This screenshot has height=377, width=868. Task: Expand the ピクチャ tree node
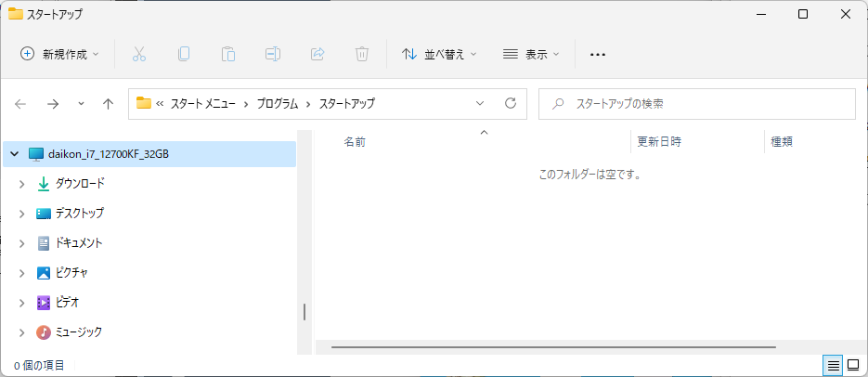click(22, 273)
